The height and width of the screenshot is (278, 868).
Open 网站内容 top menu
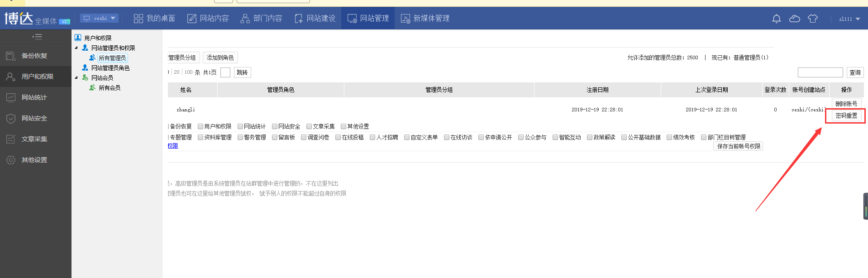208,19
